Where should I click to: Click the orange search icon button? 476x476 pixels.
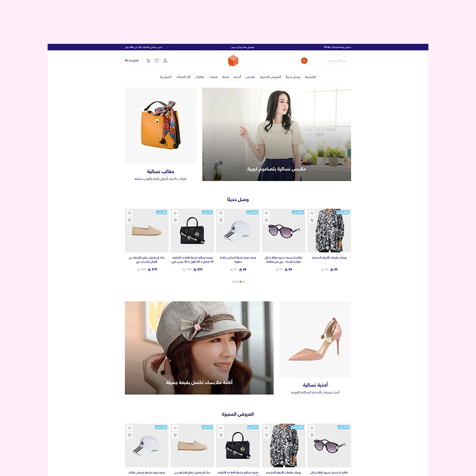304,61
